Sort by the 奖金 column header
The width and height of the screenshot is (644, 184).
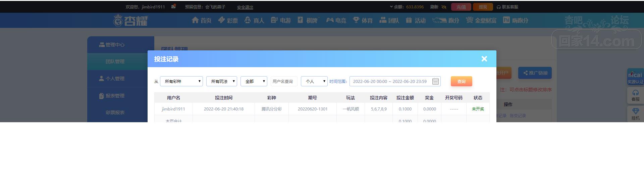point(429,98)
